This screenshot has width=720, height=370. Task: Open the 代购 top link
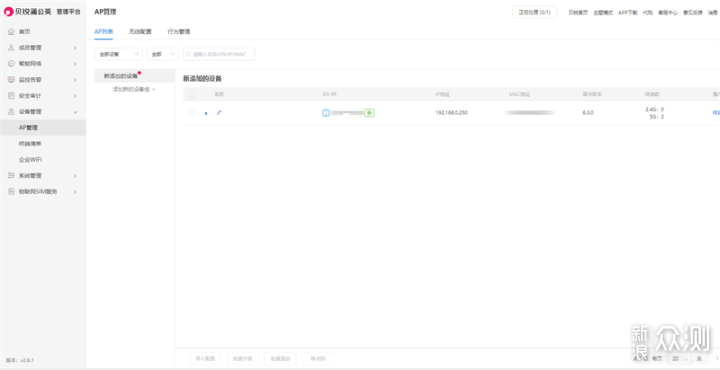point(647,13)
